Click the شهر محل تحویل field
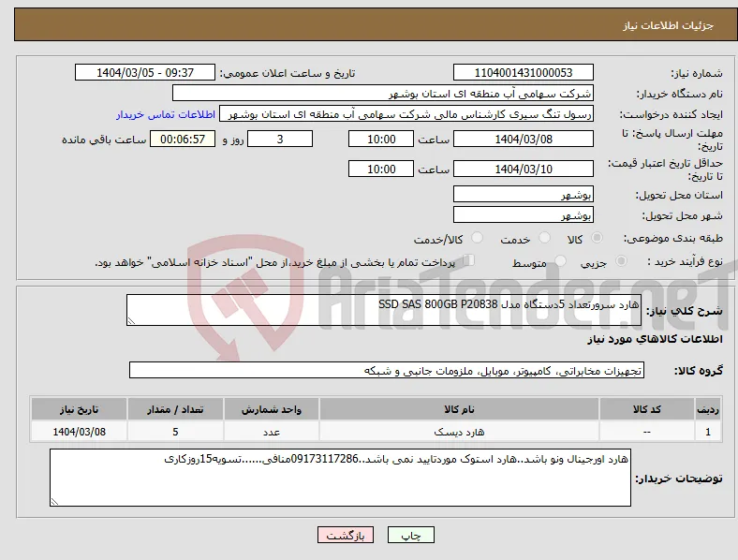The image size is (738, 560). (523, 214)
